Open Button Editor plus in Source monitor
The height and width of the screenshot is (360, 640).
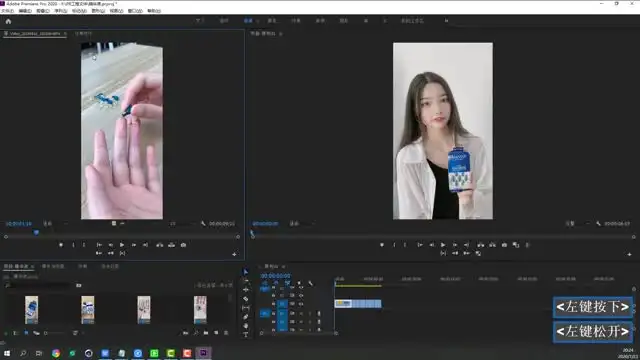234,254
